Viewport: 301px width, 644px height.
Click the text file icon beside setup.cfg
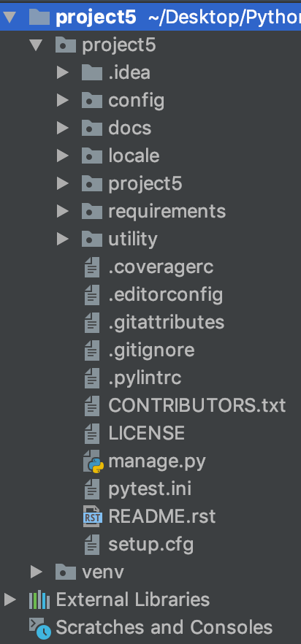(92, 545)
